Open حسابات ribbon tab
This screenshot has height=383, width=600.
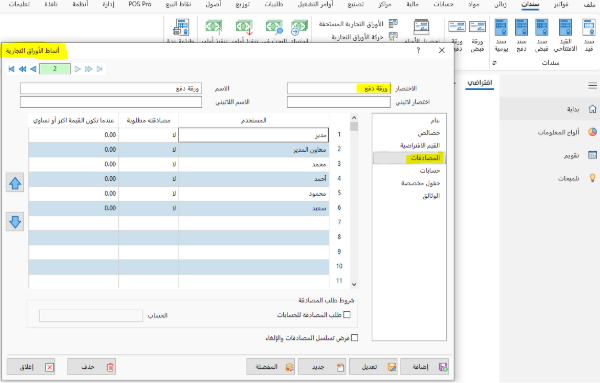[x=443, y=5]
